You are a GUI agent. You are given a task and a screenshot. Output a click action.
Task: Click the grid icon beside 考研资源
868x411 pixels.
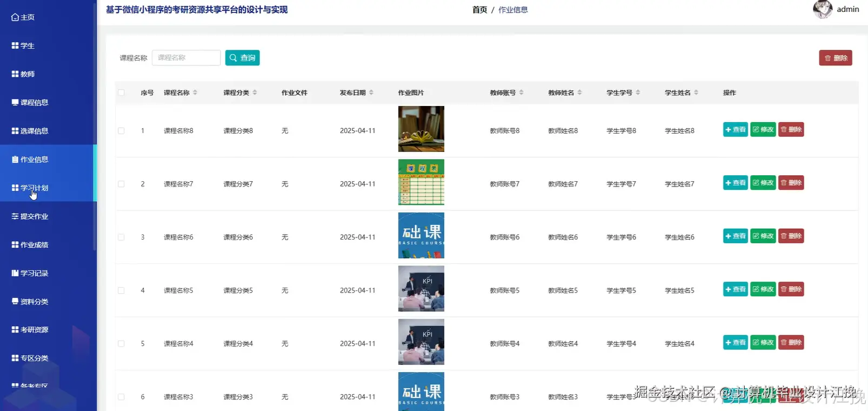coord(15,329)
